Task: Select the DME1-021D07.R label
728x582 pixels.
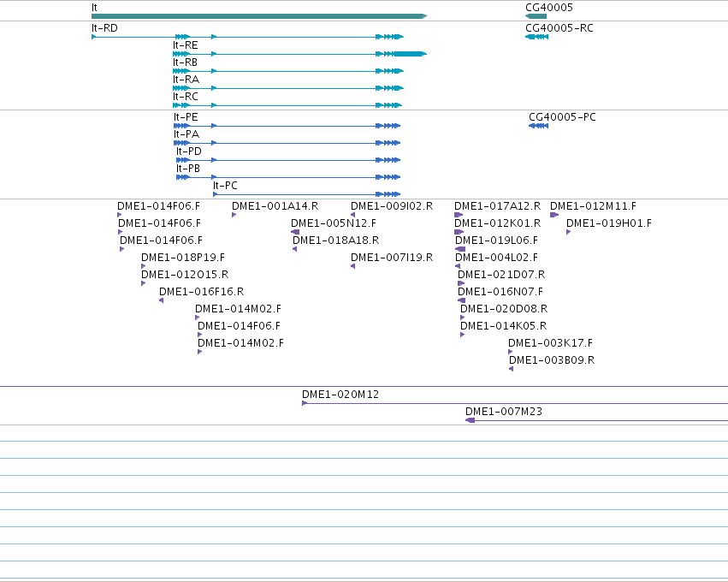Action: (501, 275)
